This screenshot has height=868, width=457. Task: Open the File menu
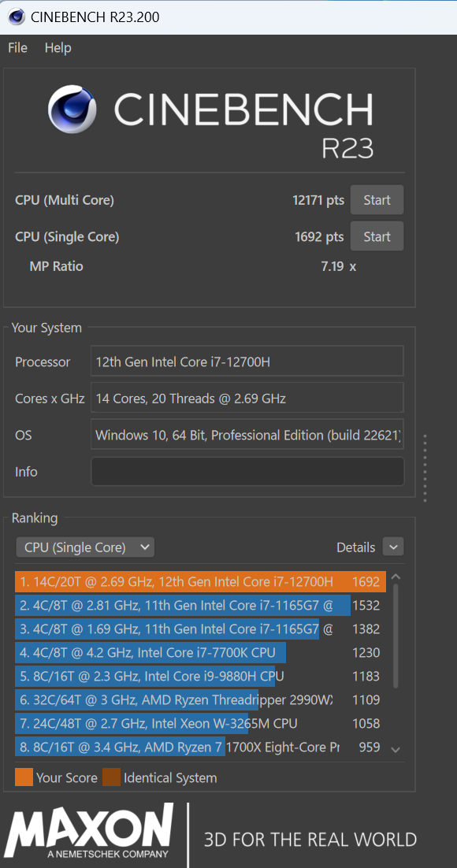tap(17, 48)
